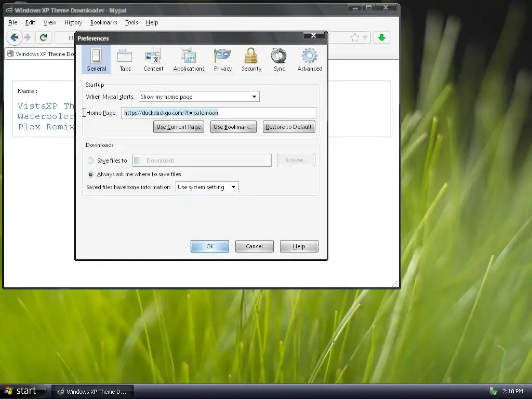Viewport: 532px width, 399px height.
Task: Open the Bookmarks menu
Action: point(103,22)
